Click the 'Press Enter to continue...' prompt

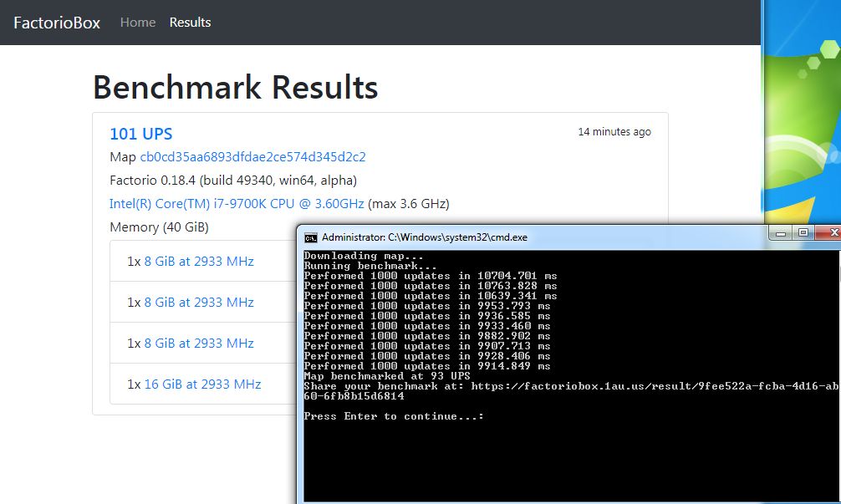click(394, 416)
